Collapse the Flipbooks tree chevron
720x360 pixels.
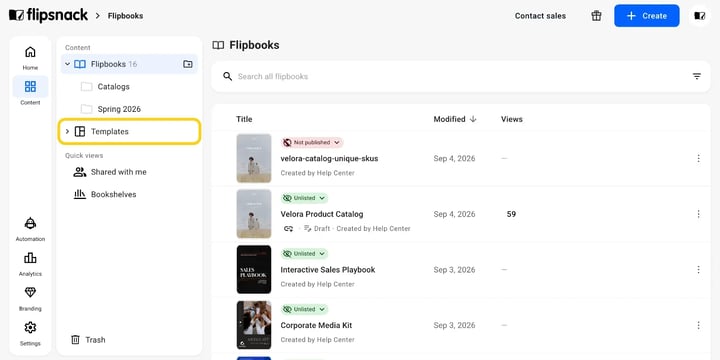tap(68, 64)
